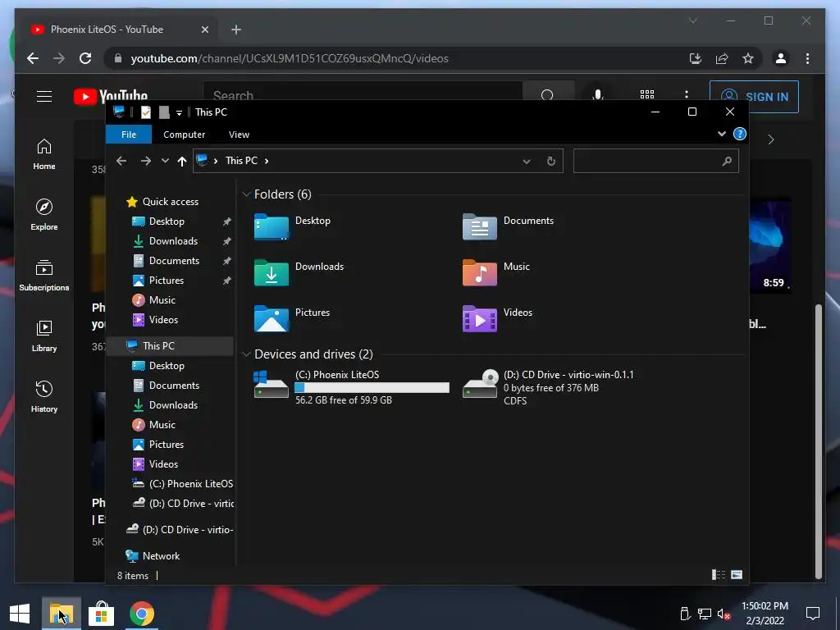Collapse the Devices and drives (2) group

pyautogui.click(x=246, y=354)
